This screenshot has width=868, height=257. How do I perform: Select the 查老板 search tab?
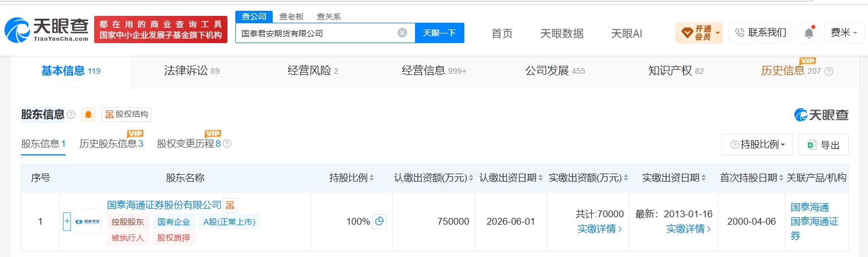click(x=291, y=16)
